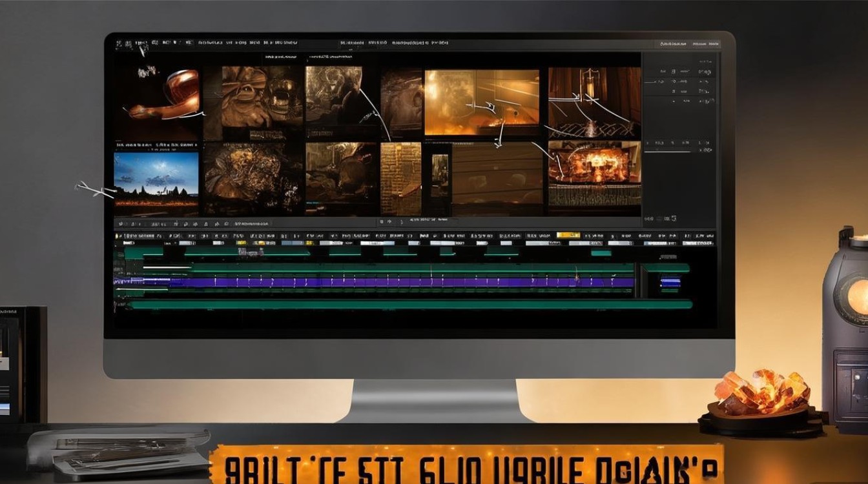Pick the bright golden room clip thumbnail
Screen dimensions: 868x484
[x=482, y=103]
